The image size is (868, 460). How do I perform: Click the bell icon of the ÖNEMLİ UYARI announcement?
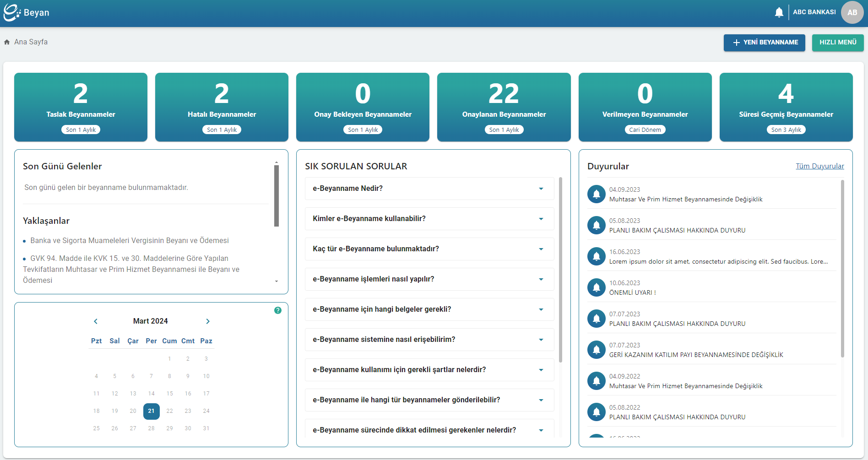(x=596, y=287)
